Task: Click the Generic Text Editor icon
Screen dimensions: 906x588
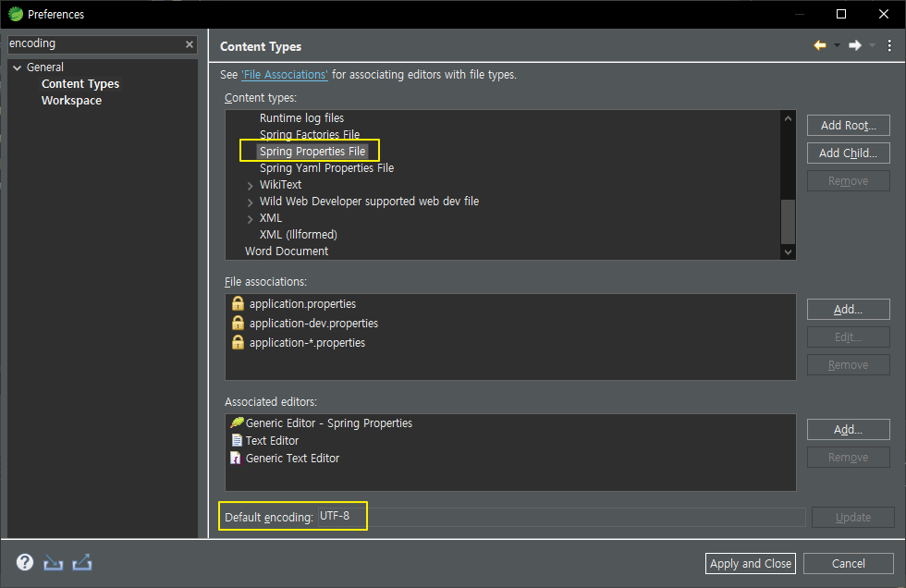Action: click(236, 458)
